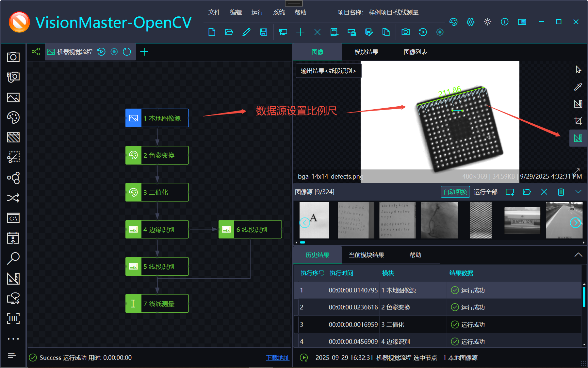Switch to the 当前模块结果 tab
Image resolution: width=588 pixels, height=368 pixels.
[367, 255]
